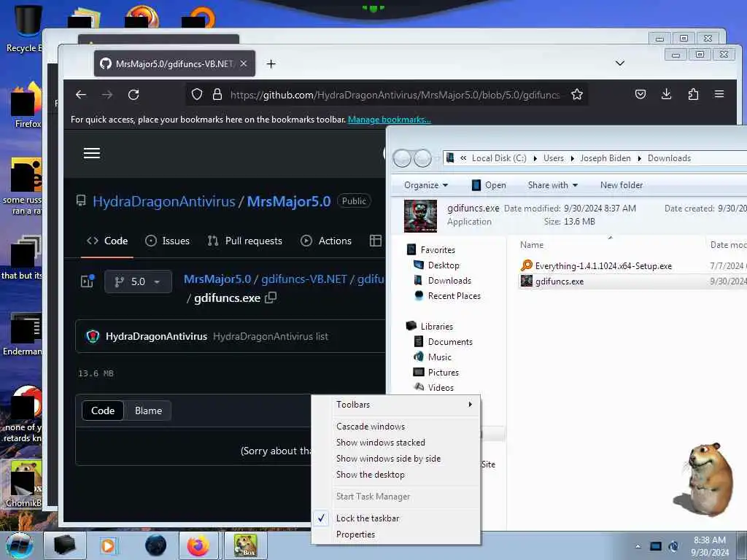The height and width of the screenshot is (560, 747).
Task: Go back in the Firefox browser
Action: pyautogui.click(x=81, y=95)
